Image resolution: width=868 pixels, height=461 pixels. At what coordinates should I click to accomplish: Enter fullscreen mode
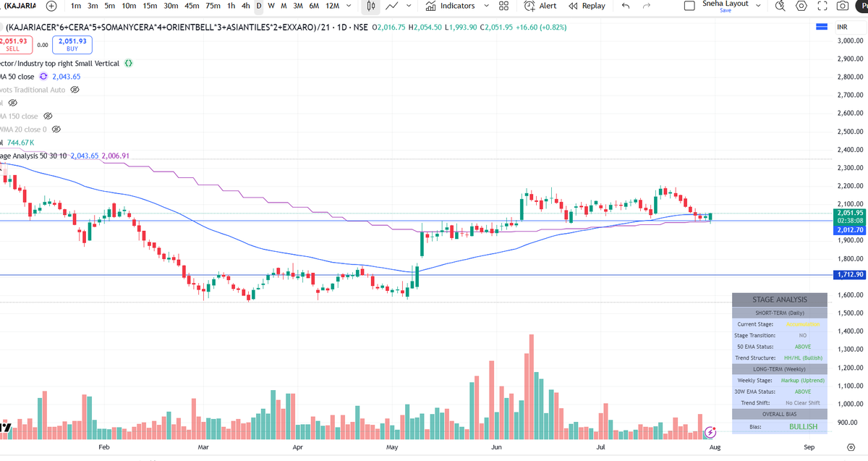822,6
